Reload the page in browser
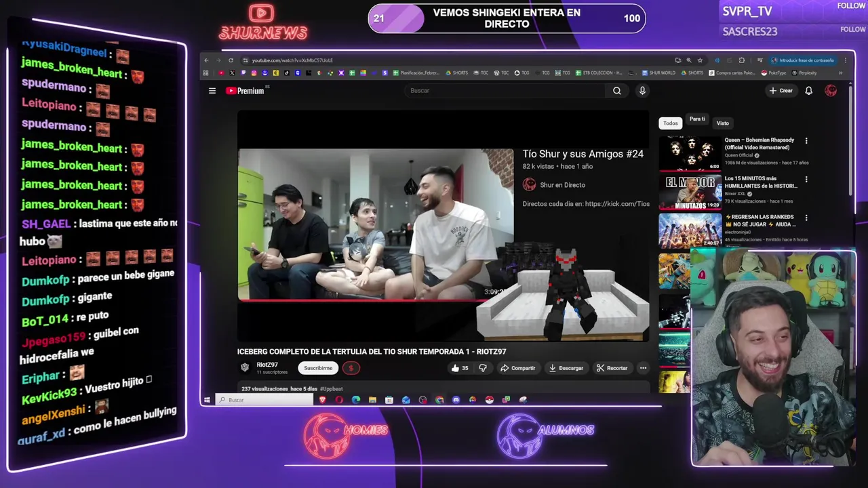Image resolution: width=868 pixels, height=488 pixels. tap(231, 60)
